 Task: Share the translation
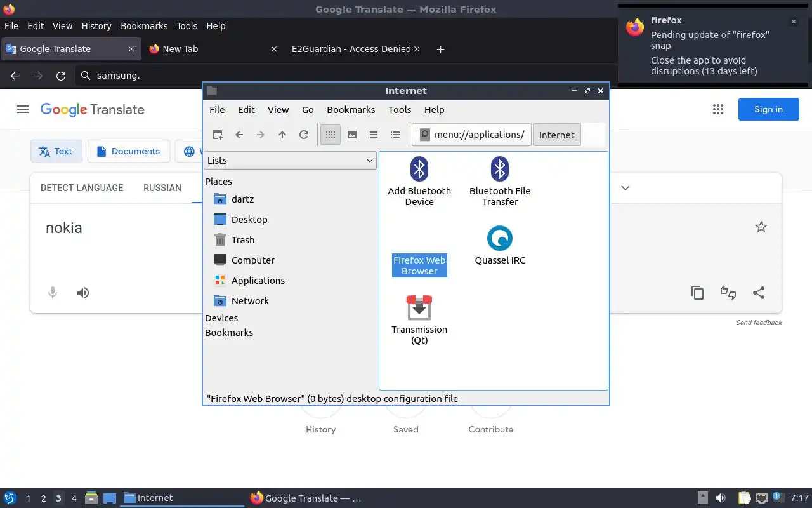pos(759,293)
